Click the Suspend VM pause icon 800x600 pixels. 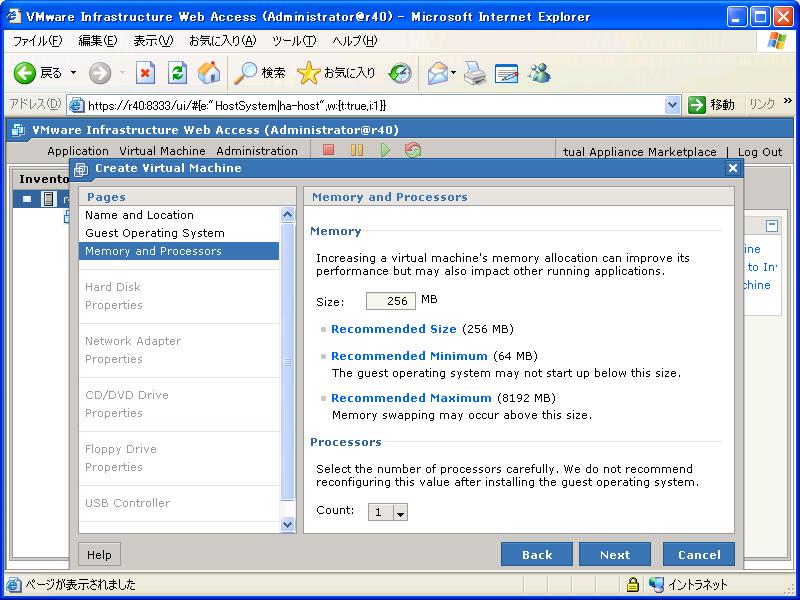pos(357,150)
